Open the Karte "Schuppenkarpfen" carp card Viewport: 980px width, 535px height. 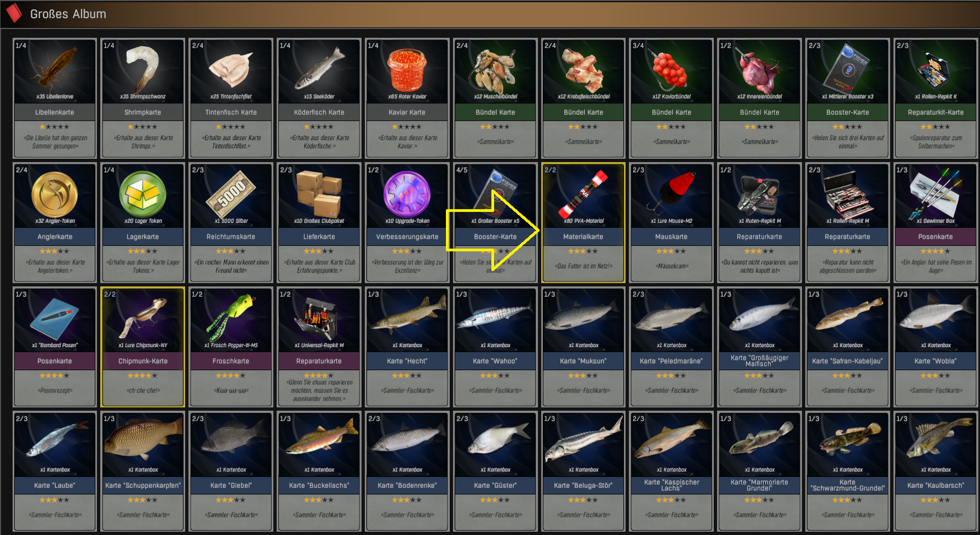click(x=143, y=471)
